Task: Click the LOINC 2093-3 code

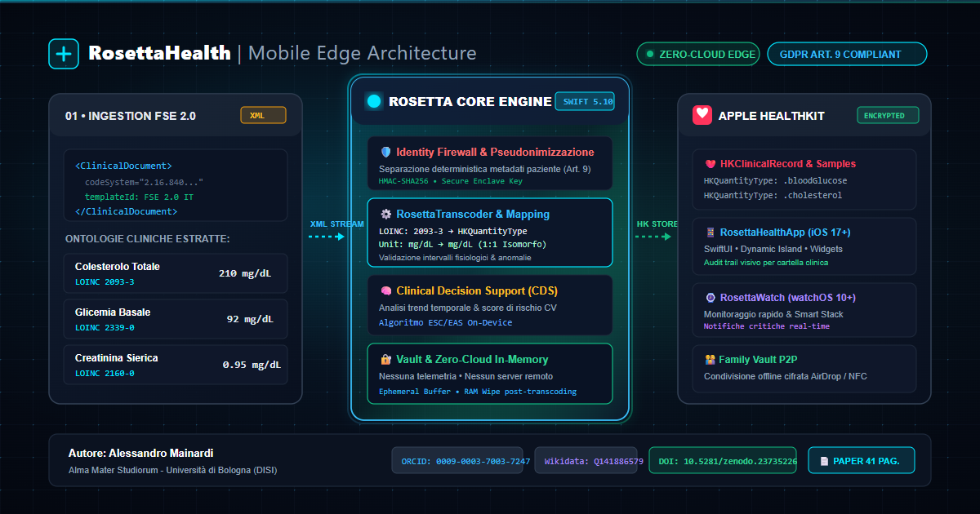Action: (x=105, y=282)
